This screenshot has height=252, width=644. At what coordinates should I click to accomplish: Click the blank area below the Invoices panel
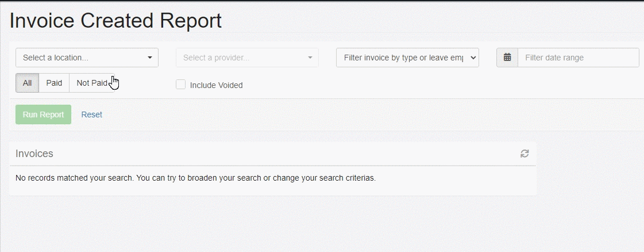coord(273,224)
